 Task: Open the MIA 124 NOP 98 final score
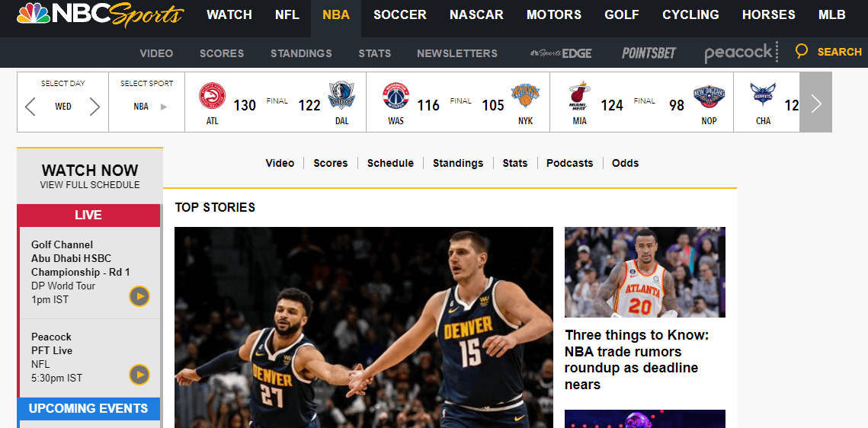[x=642, y=102]
